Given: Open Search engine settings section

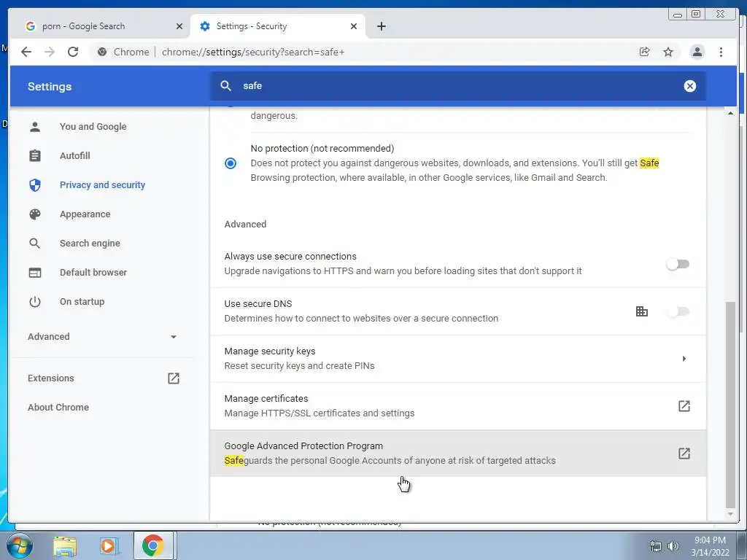Looking at the screenshot, I should pyautogui.click(x=90, y=244).
